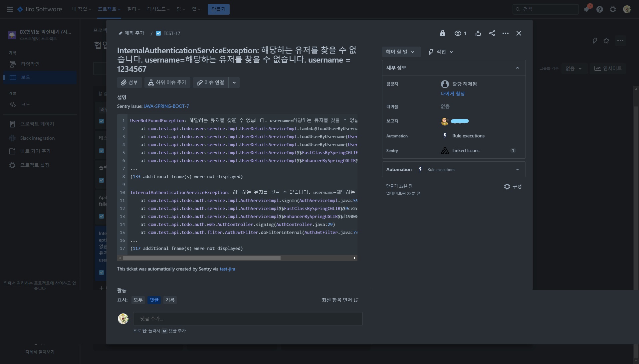Screen dimensions: 639x364
Task: Click the search box in top bar
Action: point(546,9)
